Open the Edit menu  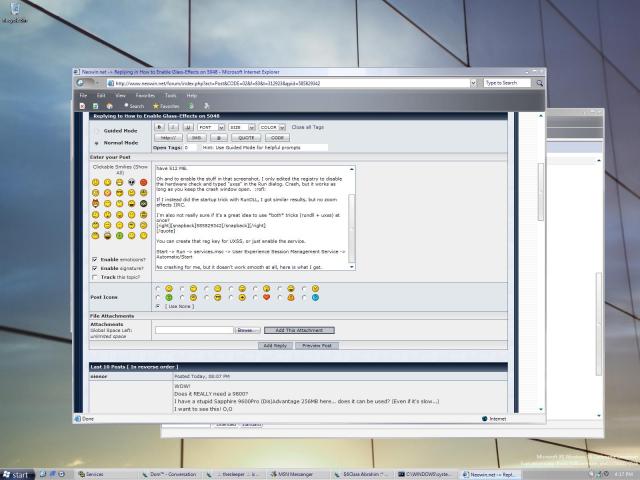(101, 96)
